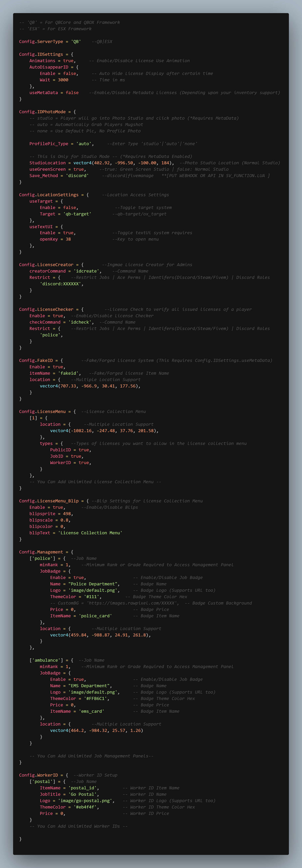Click the comment "-- auto = Automatically Grab Players Mugshot"
The width and height of the screenshot is (302, 868).
pyautogui.click(x=86, y=125)
